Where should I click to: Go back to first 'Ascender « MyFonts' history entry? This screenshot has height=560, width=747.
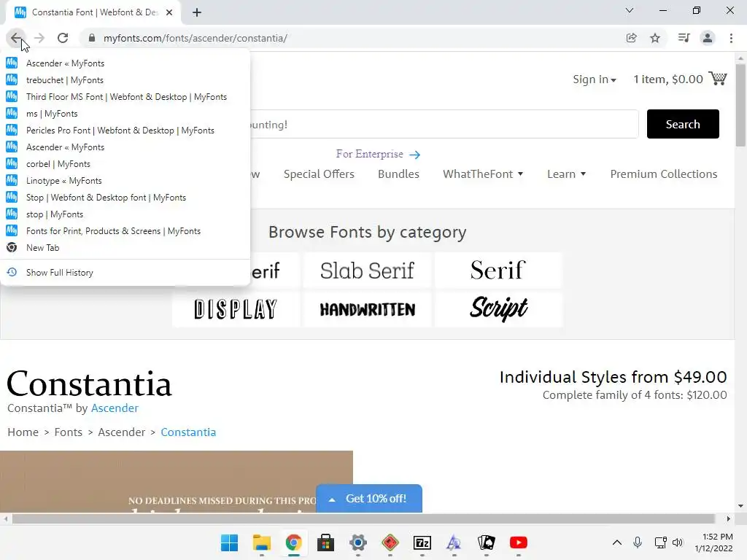point(125,63)
